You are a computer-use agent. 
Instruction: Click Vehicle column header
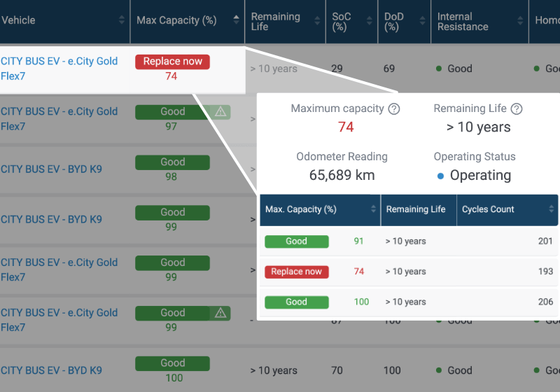(18, 20)
